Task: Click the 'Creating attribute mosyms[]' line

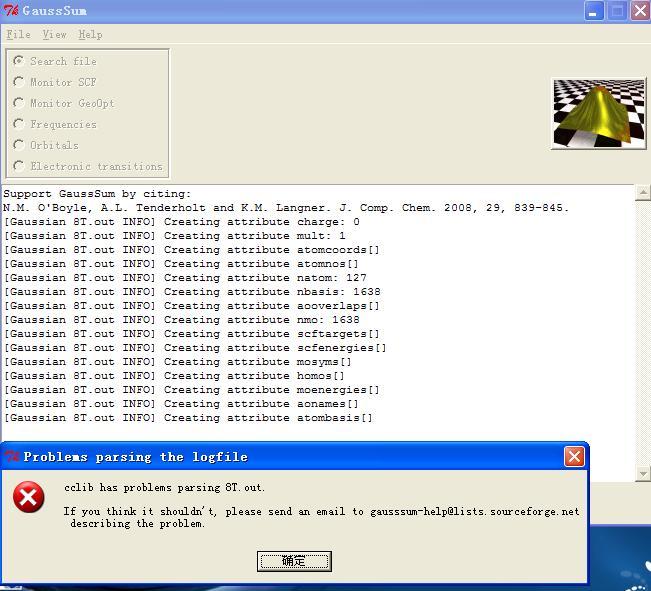Action: coord(178,362)
